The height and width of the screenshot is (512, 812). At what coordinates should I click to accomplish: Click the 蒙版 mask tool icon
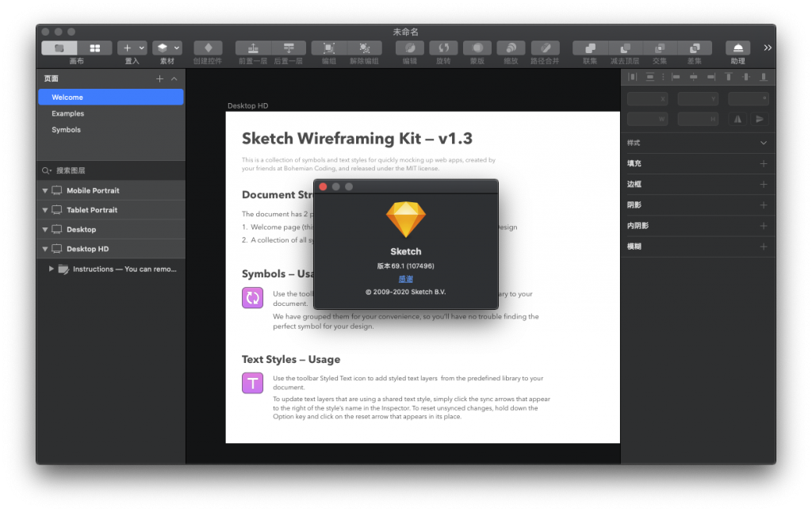tap(477, 48)
